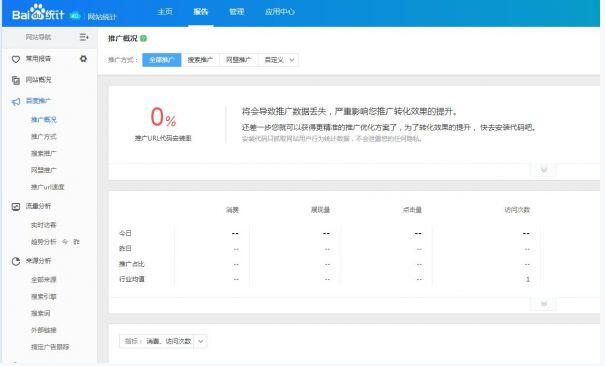Click value 1 in 行业均值 row

coord(527,279)
